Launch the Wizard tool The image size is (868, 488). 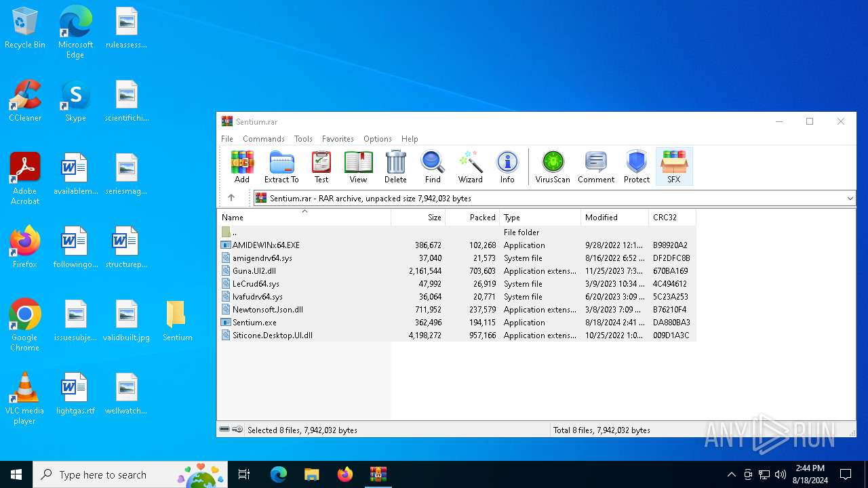coord(470,167)
